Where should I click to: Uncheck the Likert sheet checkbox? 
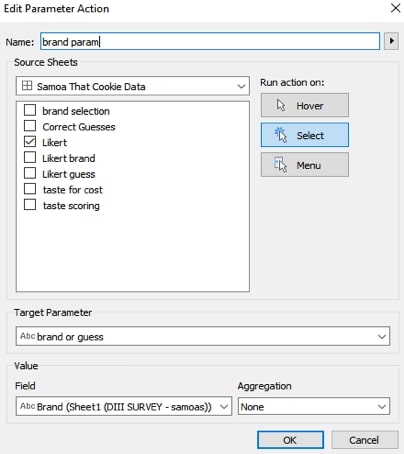pyautogui.click(x=30, y=142)
